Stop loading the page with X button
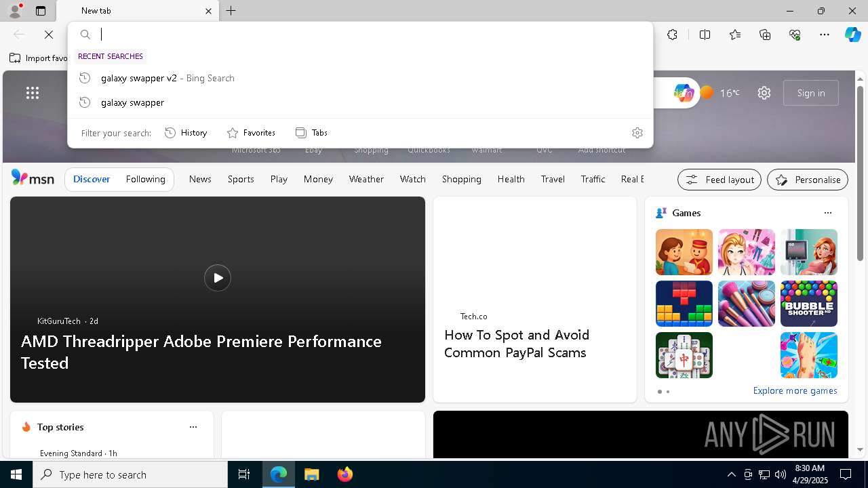This screenshot has width=868, height=488. click(x=49, y=35)
